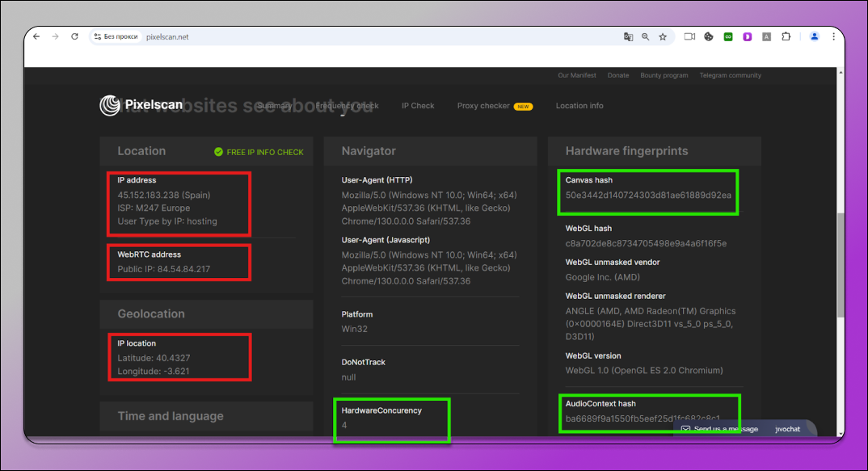This screenshot has width=868, height=471.
Task: Open the extensions puzzle-piece menu
Action: [x=786, y=36]
